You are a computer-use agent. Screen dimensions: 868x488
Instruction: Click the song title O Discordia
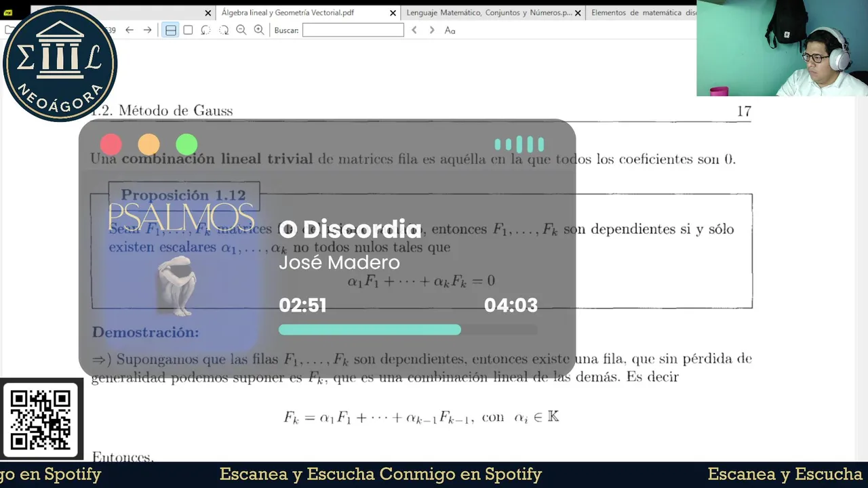[350, 229]
